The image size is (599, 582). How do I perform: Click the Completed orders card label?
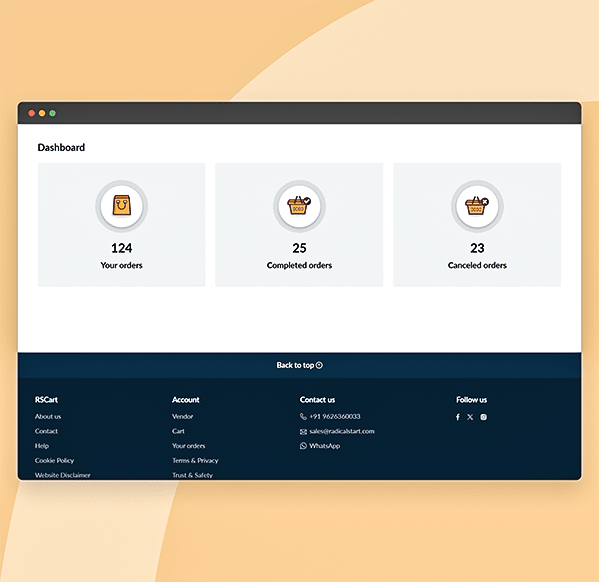click(299, 265)
